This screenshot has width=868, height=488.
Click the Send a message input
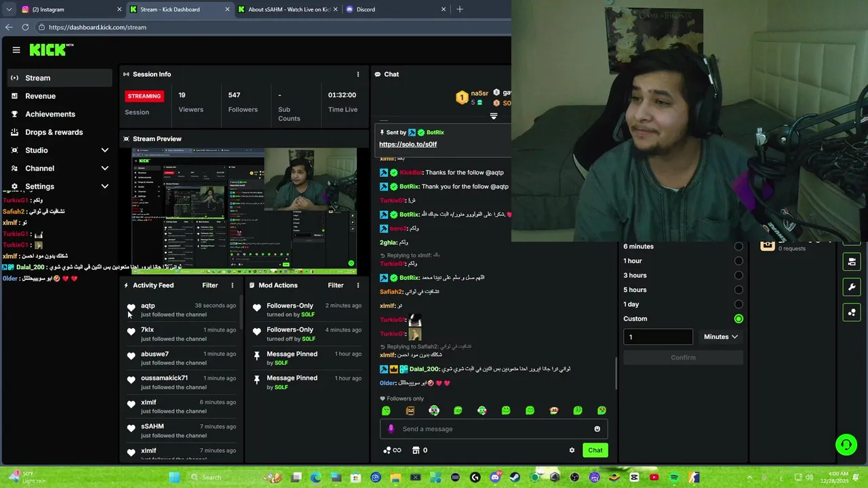click(x=495, y=429)
